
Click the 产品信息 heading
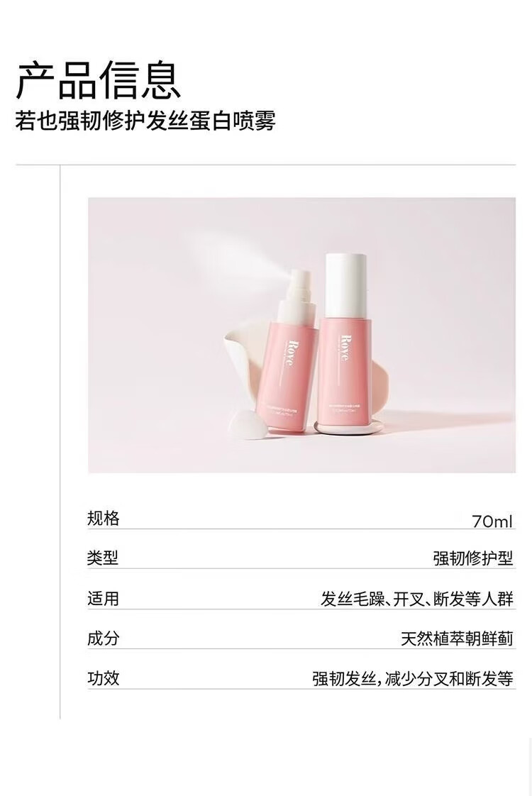pyautogui.click(x=98, y=80)
